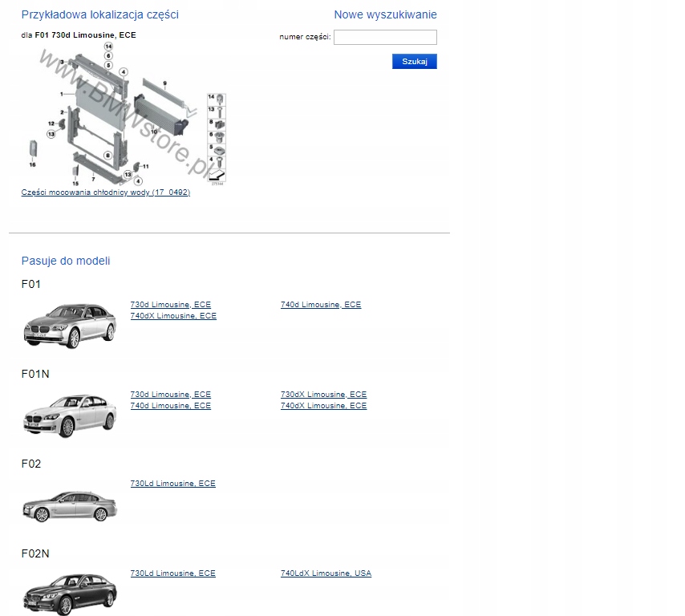The image size is (685, 616).
Task: Open 740LdX Limousine, USA under F02N
Action: click(x=326, y=573)
